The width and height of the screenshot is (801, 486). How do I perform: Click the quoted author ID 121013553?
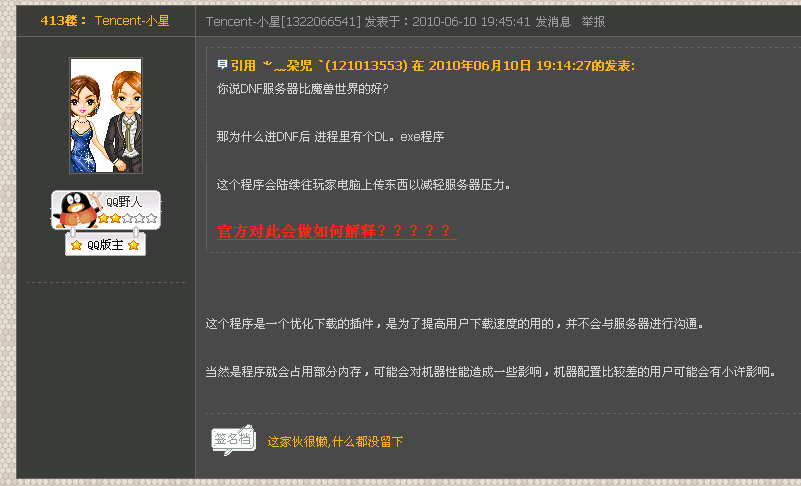pos(366,65)
